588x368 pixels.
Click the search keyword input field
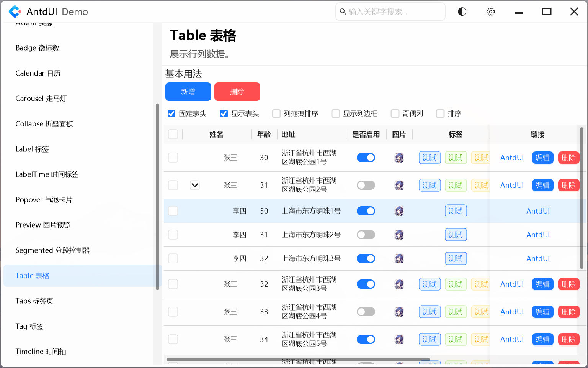(x=394, y=11)
